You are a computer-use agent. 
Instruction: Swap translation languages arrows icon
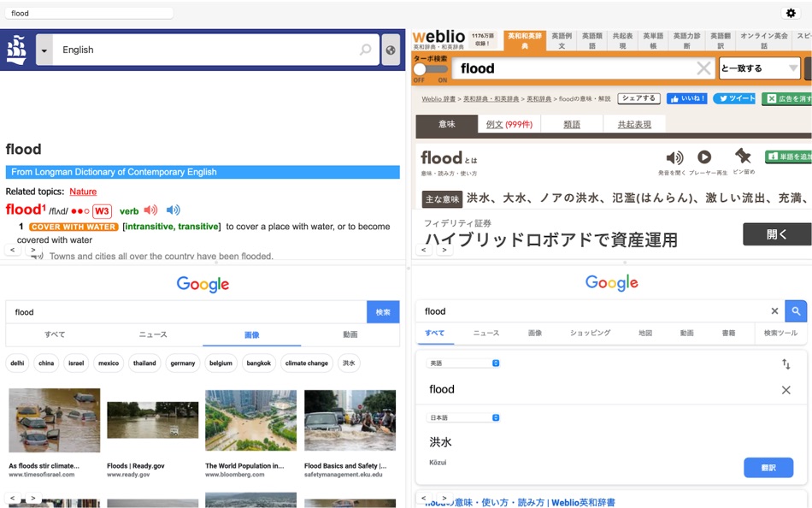point(786,363)
